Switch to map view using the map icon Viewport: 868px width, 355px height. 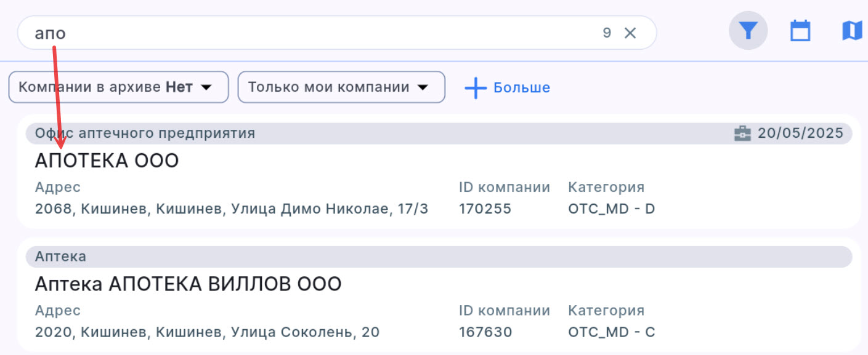pyautogui.click(x=852, y=30)
